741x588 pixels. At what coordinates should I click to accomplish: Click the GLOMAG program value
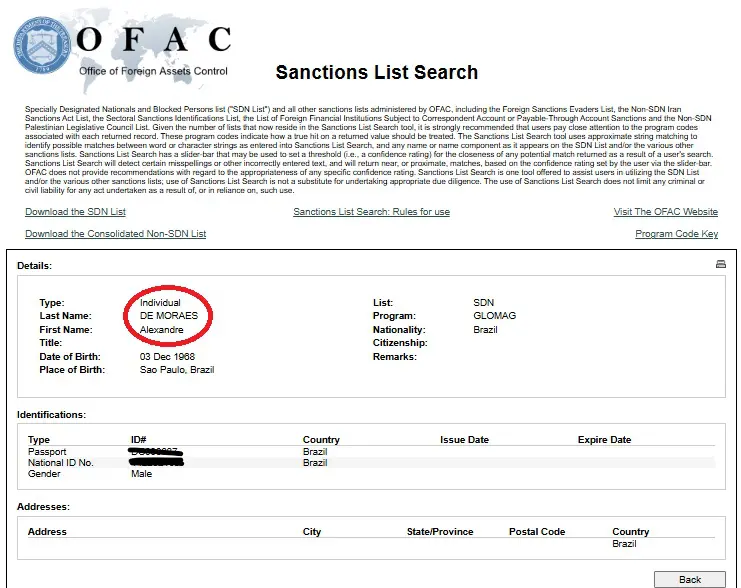tap(494, 316)
